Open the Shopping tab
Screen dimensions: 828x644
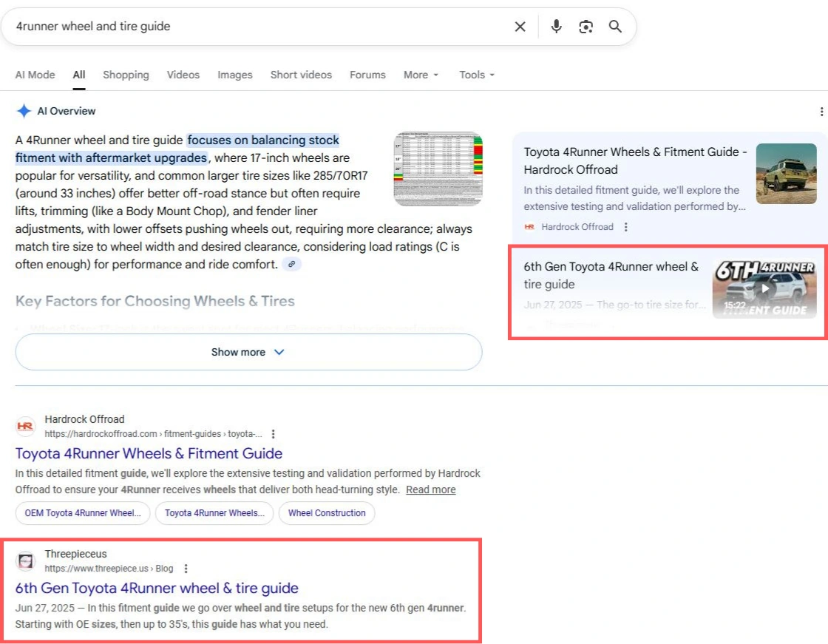coord(126,75)
